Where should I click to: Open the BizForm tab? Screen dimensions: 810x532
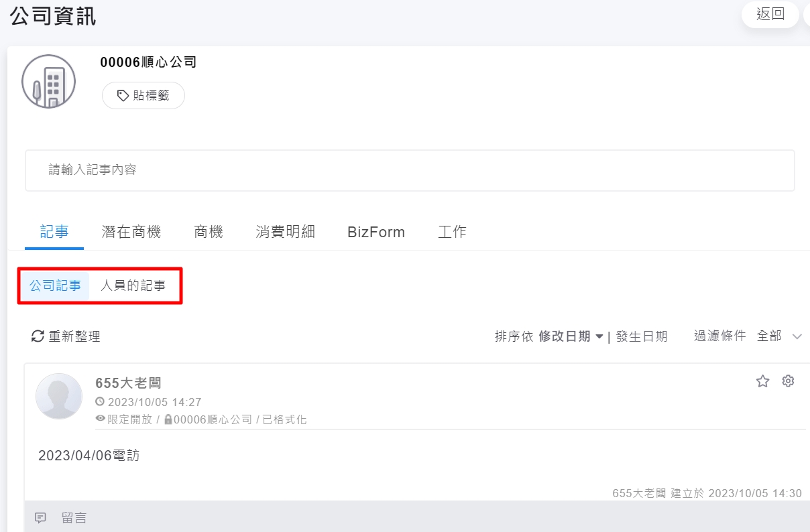(x=376, y=232)
